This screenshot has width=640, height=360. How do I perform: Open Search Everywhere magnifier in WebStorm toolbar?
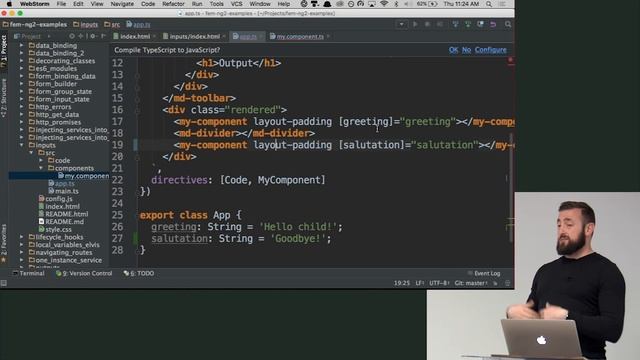pyautogui.click(x=508, y=24)
